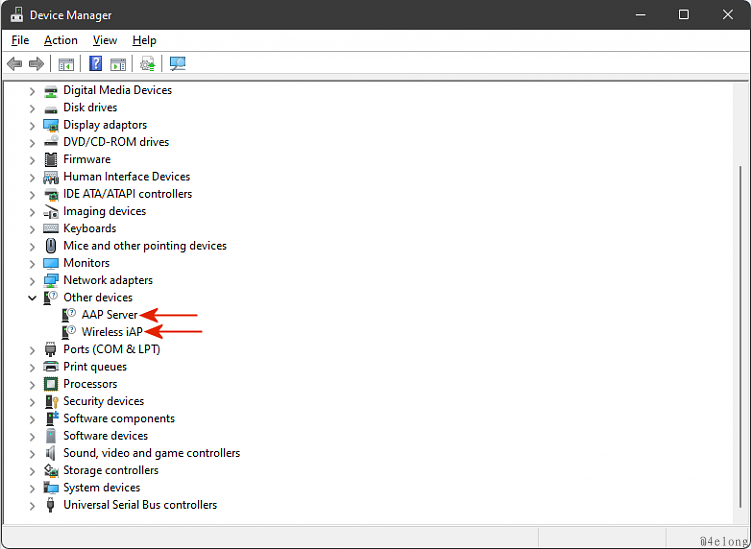Open the Help menu
This screenshot has height=549, width=751.
click(x=144, y=40)
